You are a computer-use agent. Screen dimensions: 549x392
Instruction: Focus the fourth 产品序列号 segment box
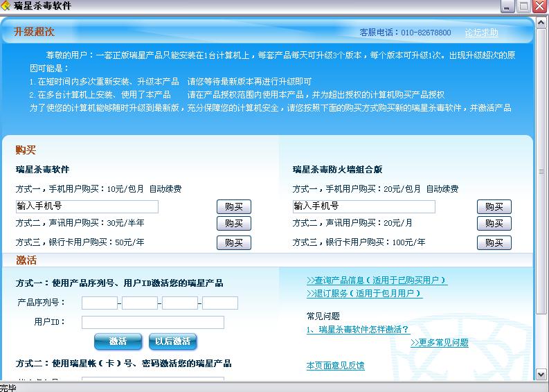(x=220, y=303)
